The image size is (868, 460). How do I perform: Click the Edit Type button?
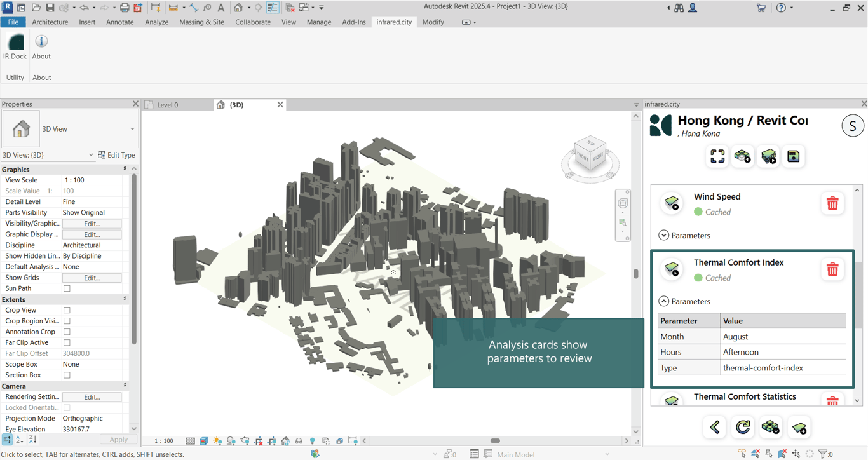(x=116, y=155)
